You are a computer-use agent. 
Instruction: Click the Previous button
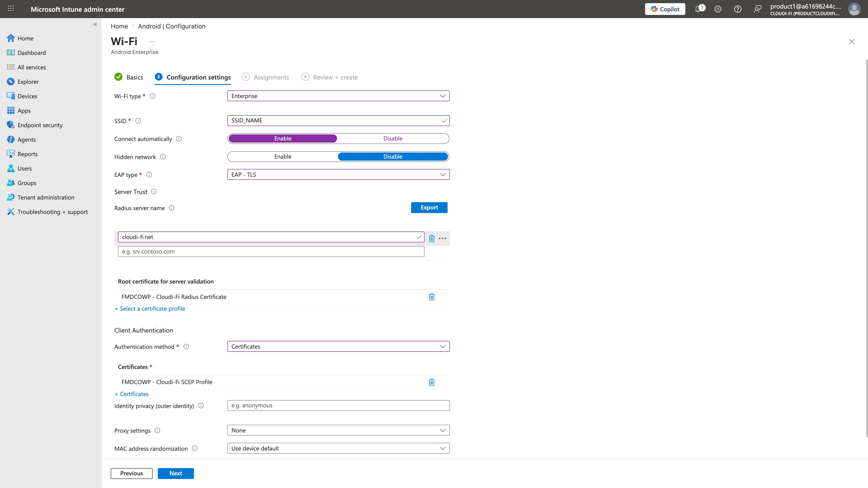131,473
